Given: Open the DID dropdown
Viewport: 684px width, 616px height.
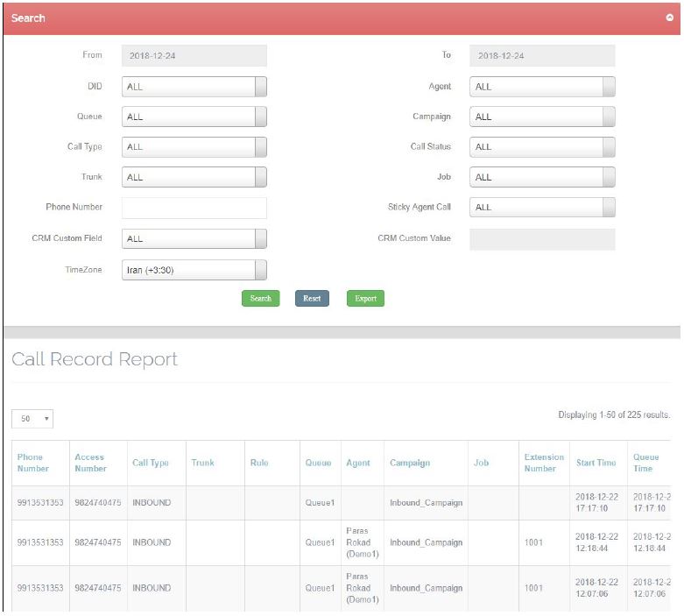Looking at the screenshot, I should tap(194, 87).
